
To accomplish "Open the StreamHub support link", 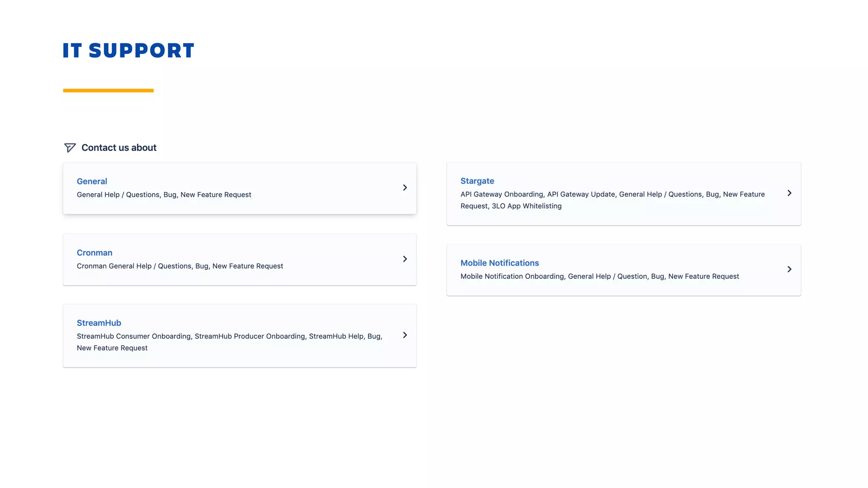I will point(99,323).
